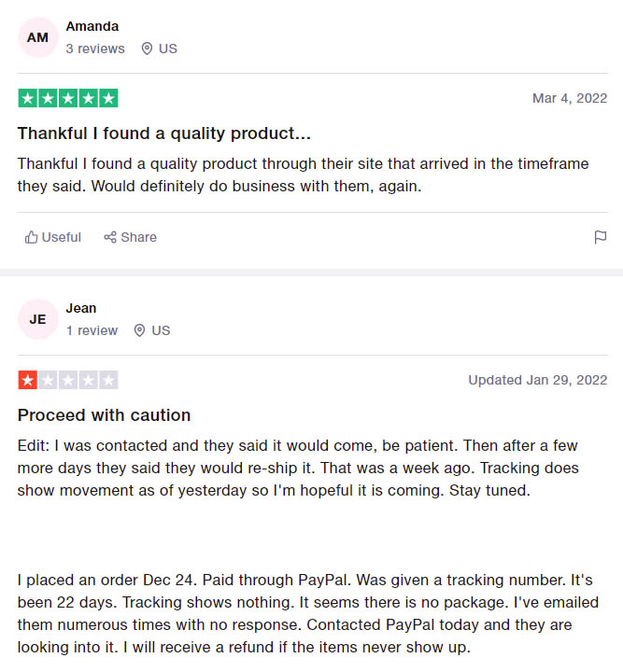Open Jean's reviewer profile name
Viewport: 623px width, 672px height.
point(81,308)
